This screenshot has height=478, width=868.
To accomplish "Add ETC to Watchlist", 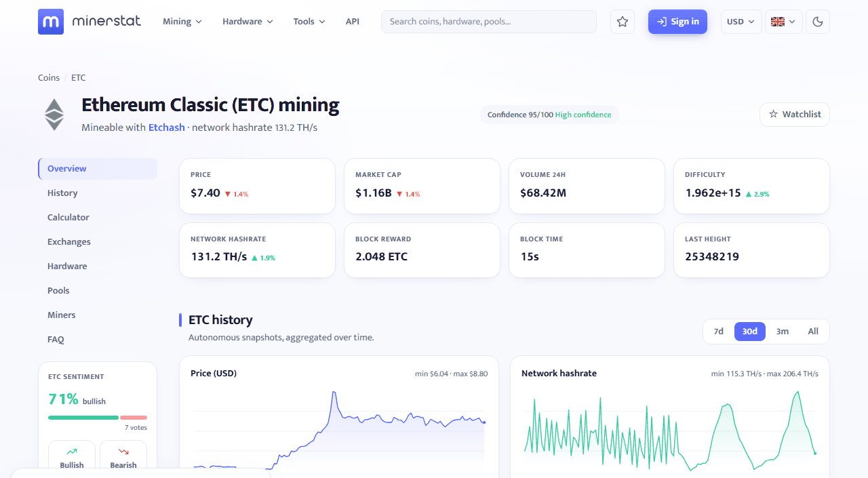I will tap(794, 115).
